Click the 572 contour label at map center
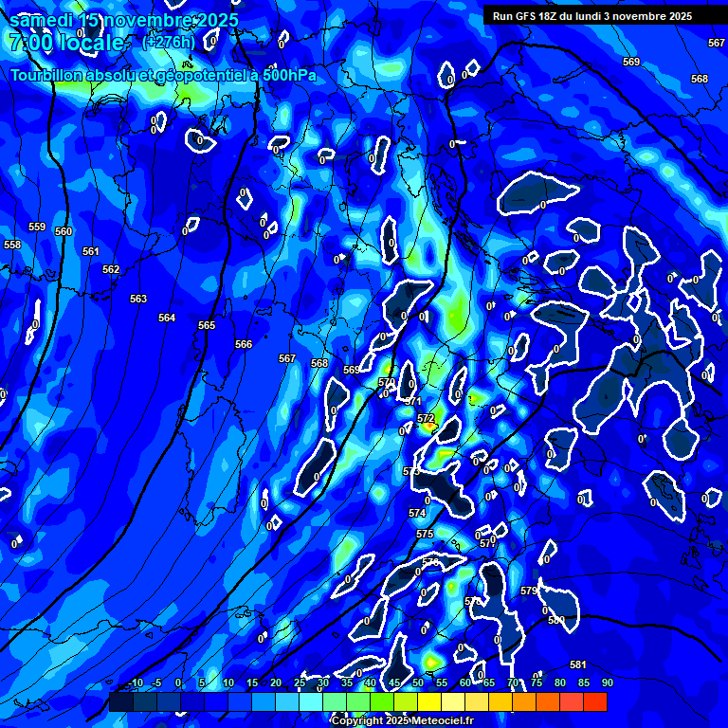Image resolution: width=728 pixels, height=728 pixels. [x=426, y=418]
